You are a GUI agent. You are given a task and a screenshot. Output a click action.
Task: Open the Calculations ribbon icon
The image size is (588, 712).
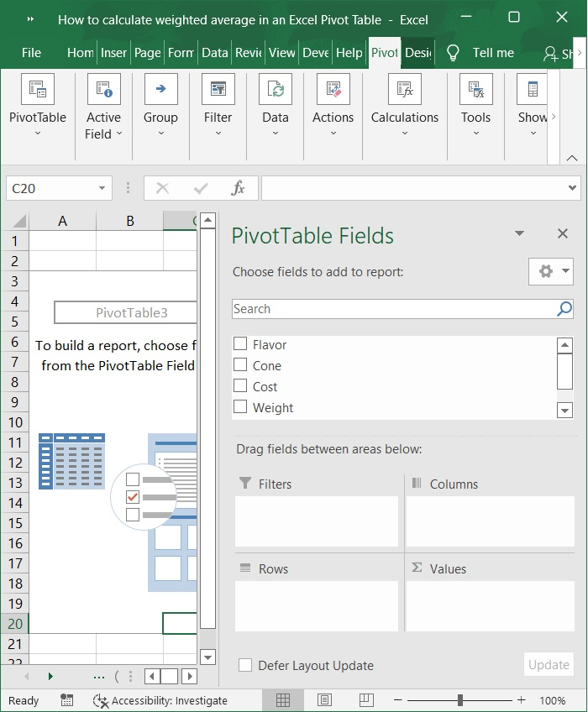tap(404, 89)
